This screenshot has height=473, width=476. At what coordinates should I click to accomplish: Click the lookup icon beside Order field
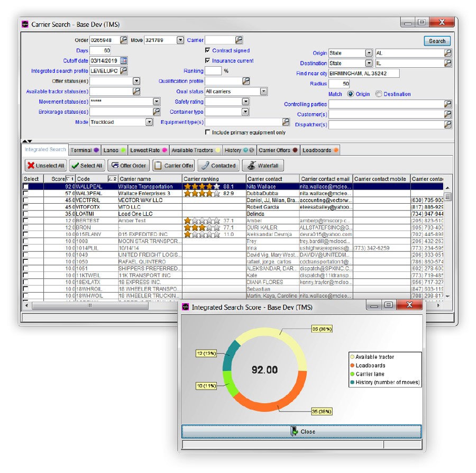[123, 40]
